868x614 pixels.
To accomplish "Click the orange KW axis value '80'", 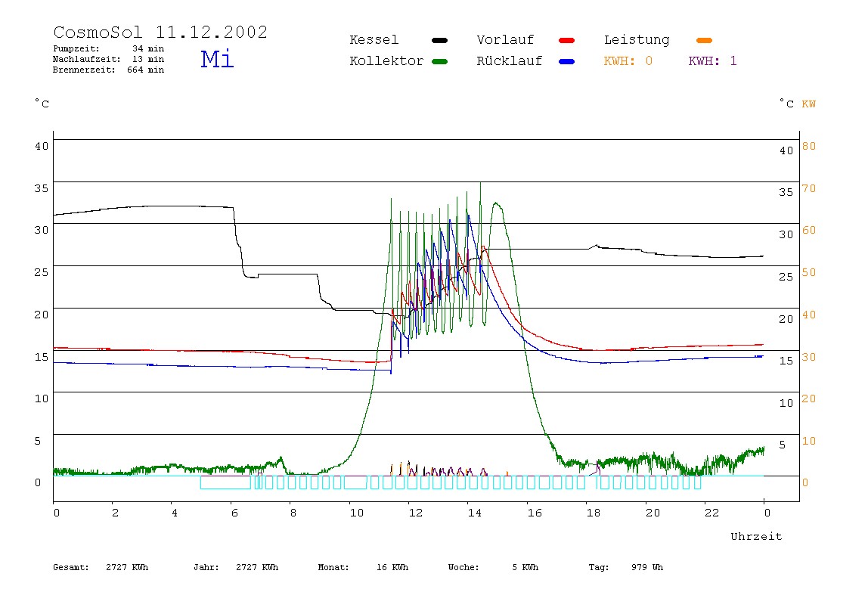I will 809,146.
